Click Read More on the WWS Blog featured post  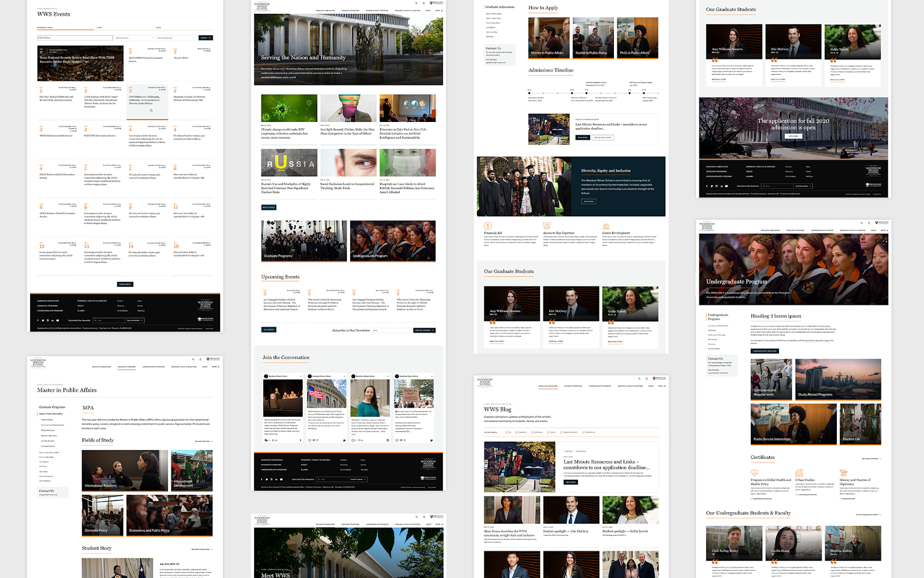click(571, 482)
